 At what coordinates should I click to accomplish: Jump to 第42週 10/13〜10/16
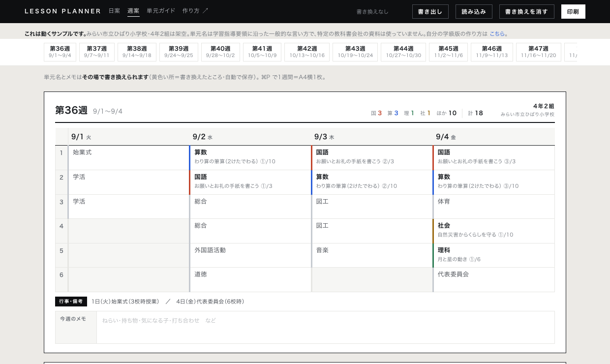307,52
